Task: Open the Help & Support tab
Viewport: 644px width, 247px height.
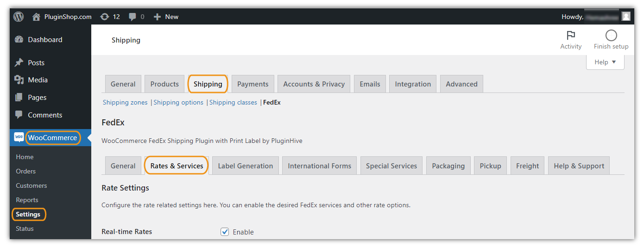Action: 579,166
